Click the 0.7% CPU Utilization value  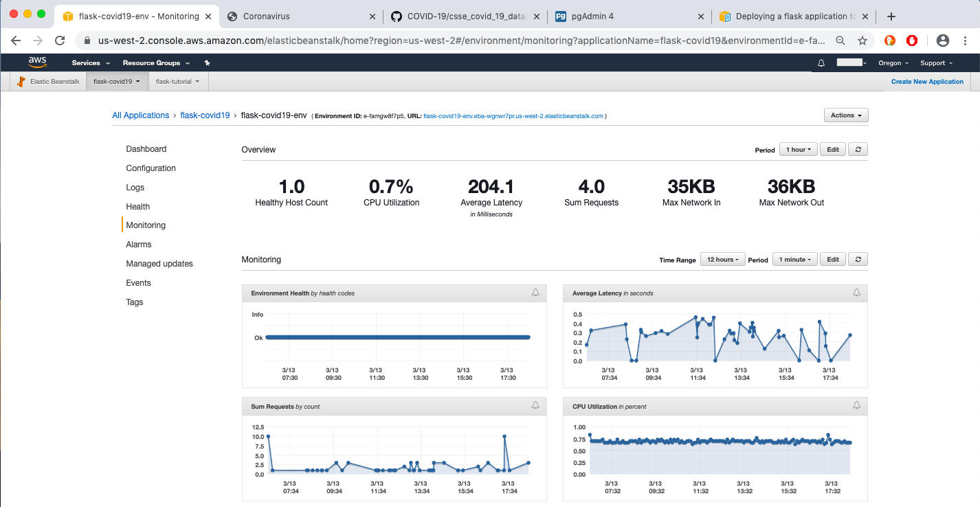(391, 186)
